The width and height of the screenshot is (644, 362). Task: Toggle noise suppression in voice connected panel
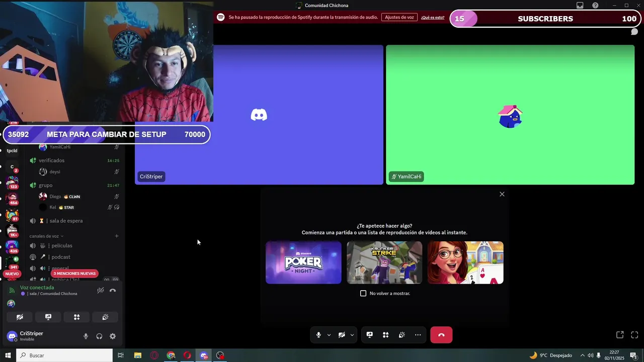101,290
